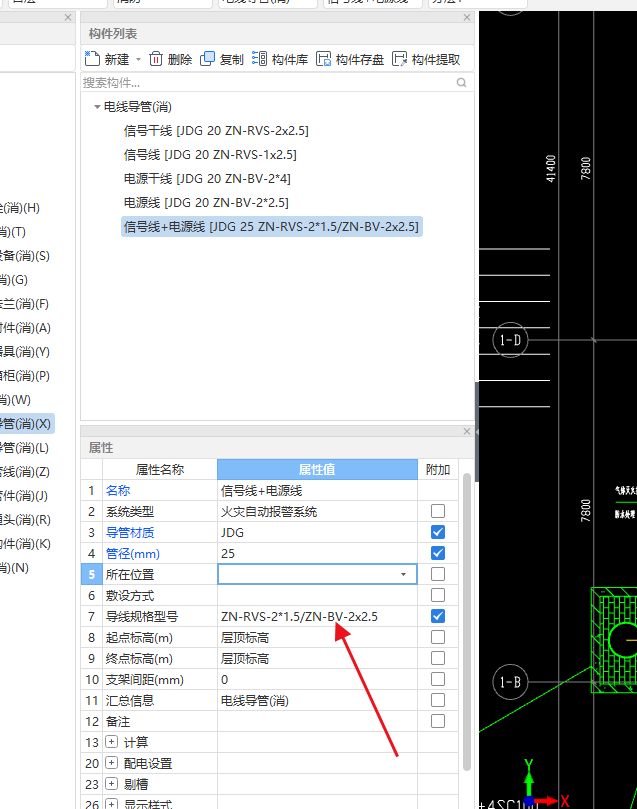Toggle 附加 checkbox for 所在位置 row
This screenshot has width=637, height=809.
438,574
